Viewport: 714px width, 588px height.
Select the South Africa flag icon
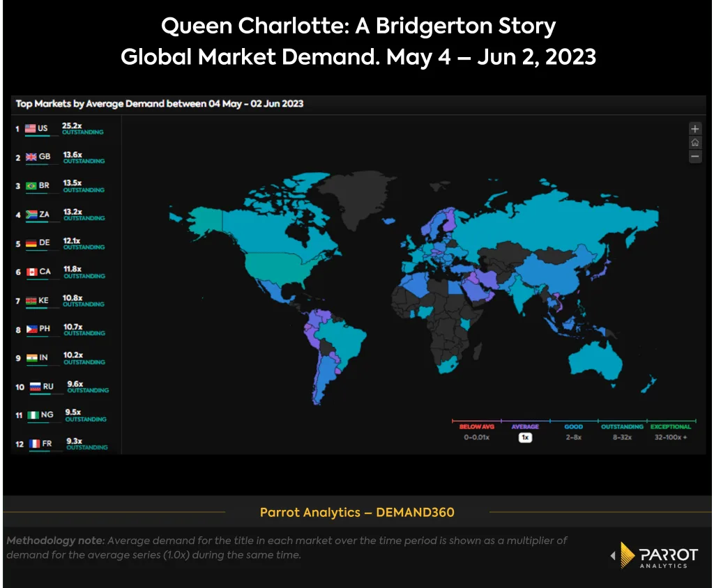coord(31,215)
